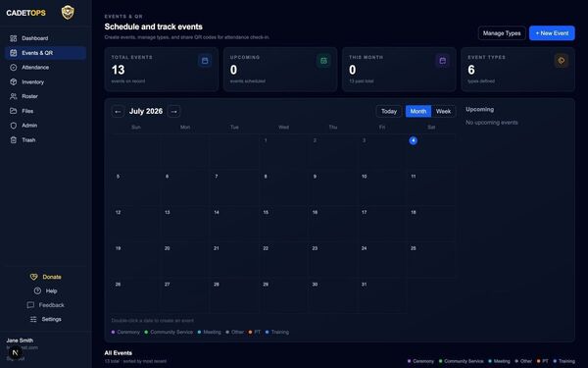
Task: Click Training in the All Events legend
Action: click(x=566, y=361)
